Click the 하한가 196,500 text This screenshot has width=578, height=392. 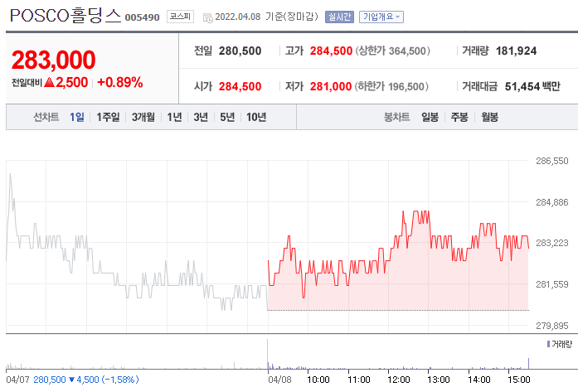(x=391, y=86)
